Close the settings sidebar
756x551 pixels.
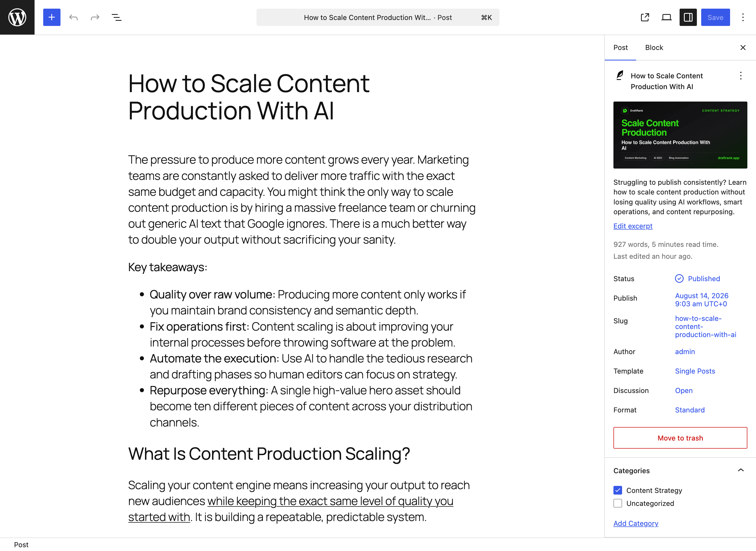(743, 48)
